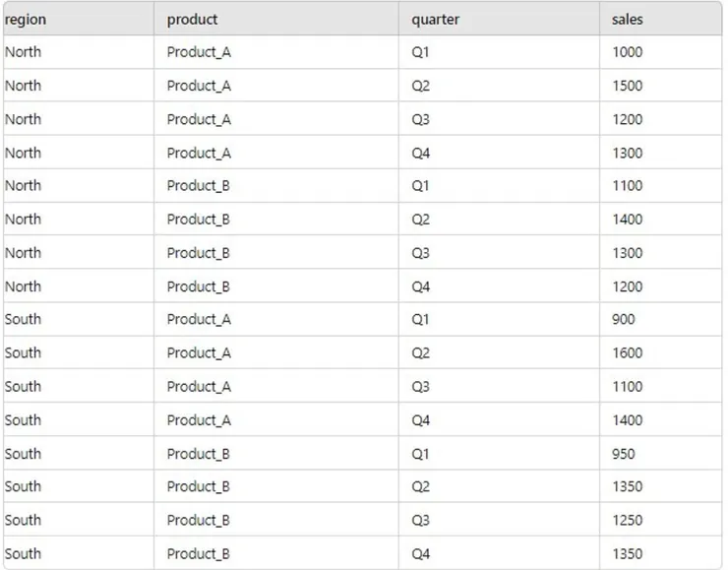Click Product_B in the 950 sales row
This screenshot has width=728, height=570.
199,454
